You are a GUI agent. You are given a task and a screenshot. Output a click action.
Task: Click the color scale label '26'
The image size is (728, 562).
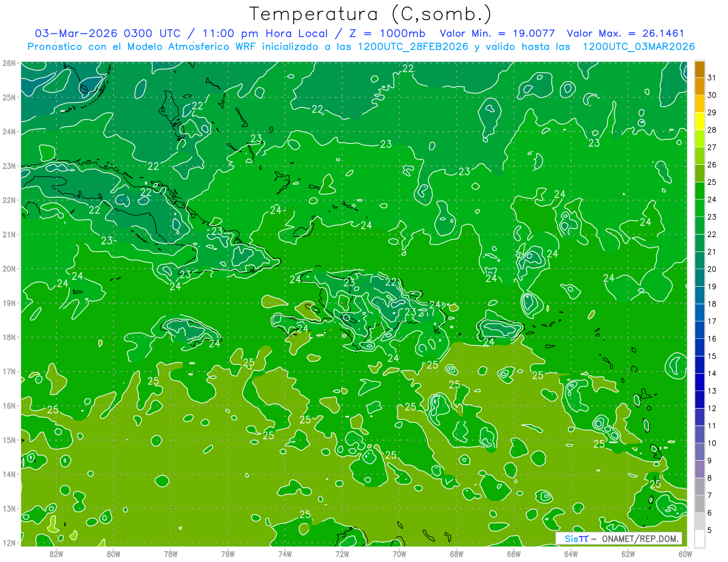(712, 165)
